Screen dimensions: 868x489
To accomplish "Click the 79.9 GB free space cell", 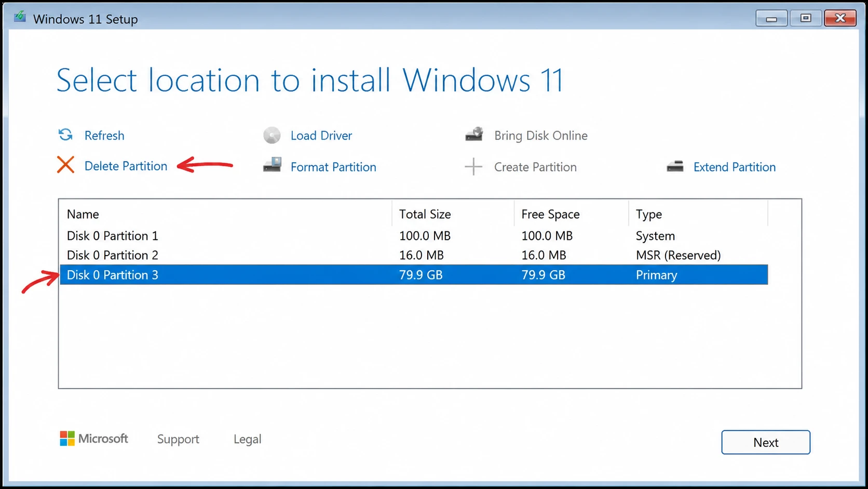I will [543, 275].
